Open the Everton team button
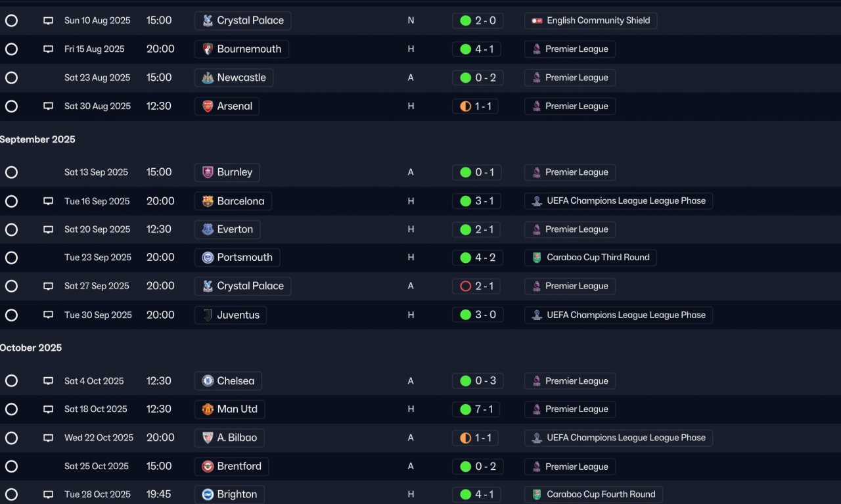The height and width of the screenshot is (504, 841). (227, 229)
